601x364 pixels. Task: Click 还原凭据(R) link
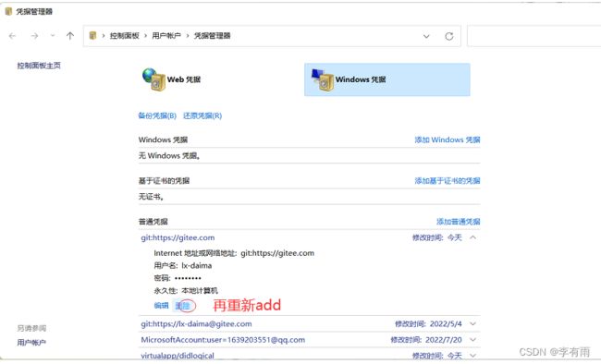pyautogui.click(x=202, y=115)
